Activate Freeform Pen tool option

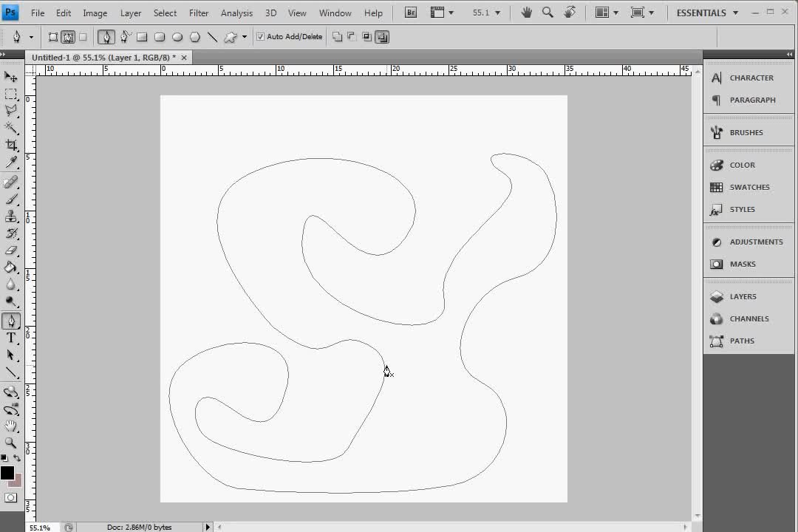125,37
